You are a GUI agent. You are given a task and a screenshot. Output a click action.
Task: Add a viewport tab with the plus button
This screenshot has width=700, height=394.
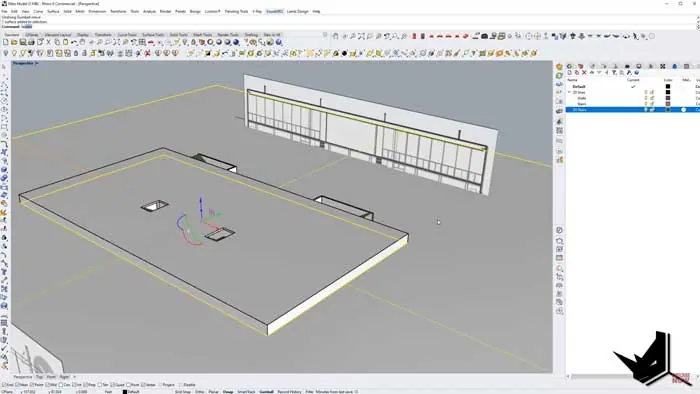pyautogui.click(x=75, y=377)
